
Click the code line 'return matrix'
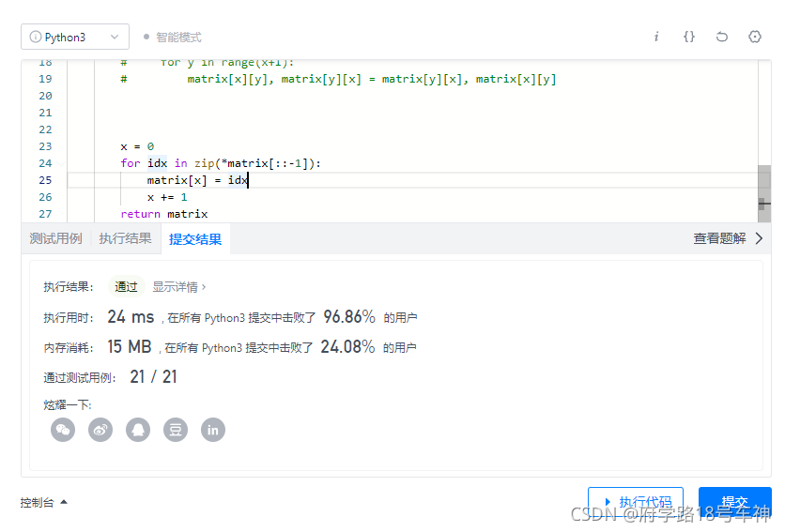tap(164, 214)
